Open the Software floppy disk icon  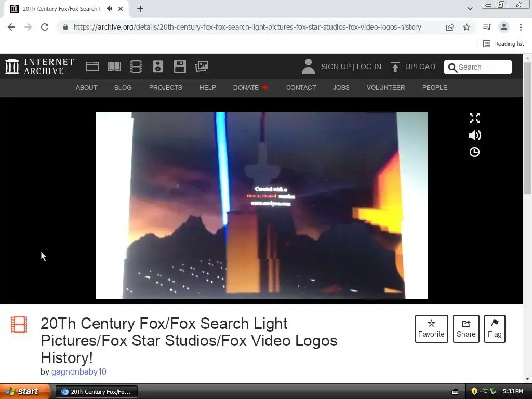[179, 66]
